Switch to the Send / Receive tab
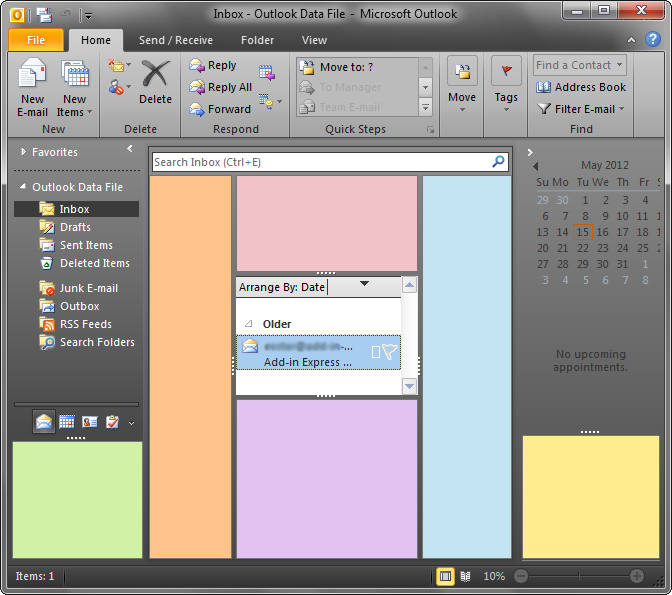The height and width of the screenshot is (595, 672). 176,40
